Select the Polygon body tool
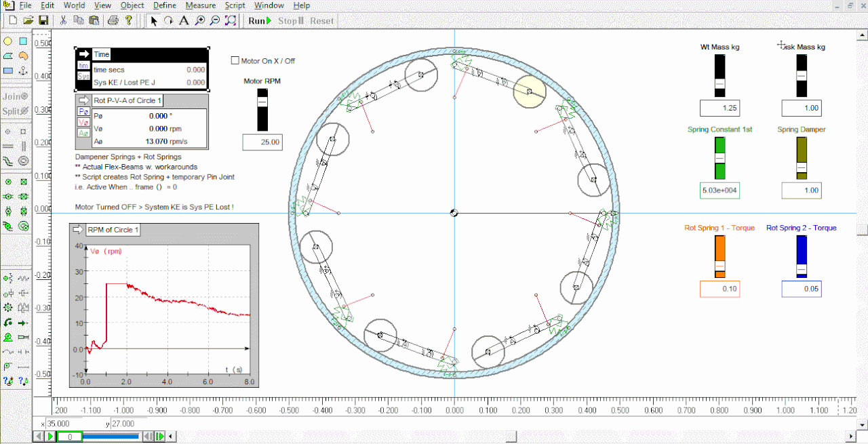The width and height of the screenshot is (868, 444). click(x=8, y=56)
